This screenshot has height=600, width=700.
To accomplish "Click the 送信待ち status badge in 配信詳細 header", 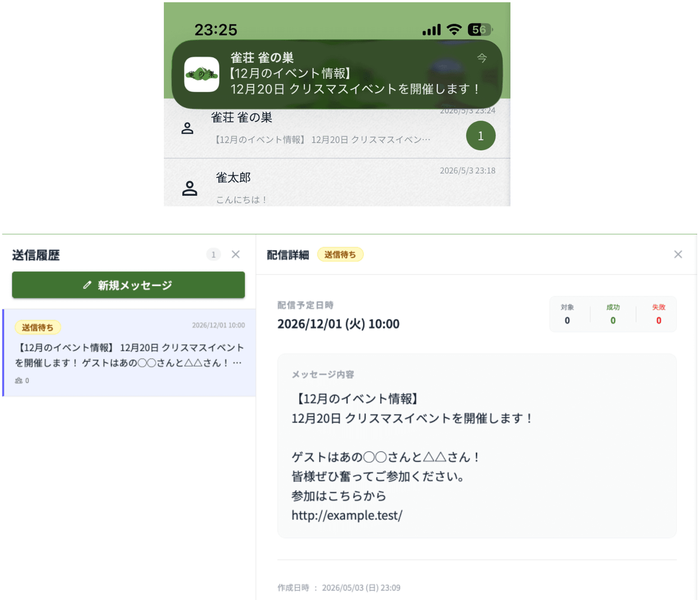I will coord(340,255).
